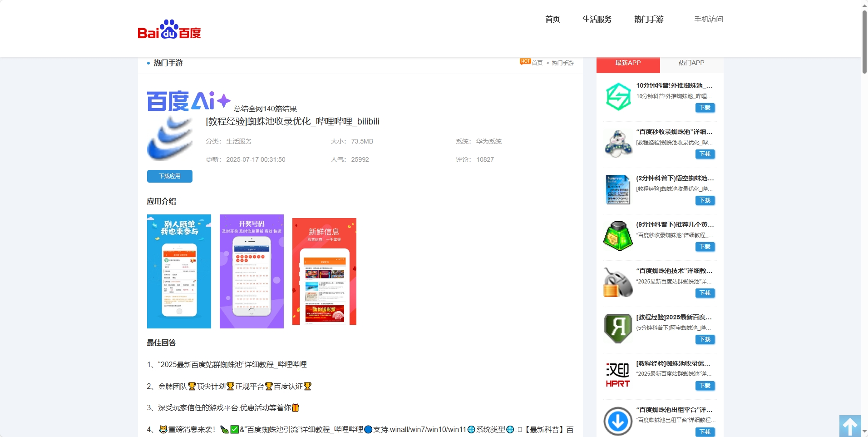Open the 首页 navigation menu item
This screenshot has width=868, height=437.
pyautogui.click(x=552, y=19)
